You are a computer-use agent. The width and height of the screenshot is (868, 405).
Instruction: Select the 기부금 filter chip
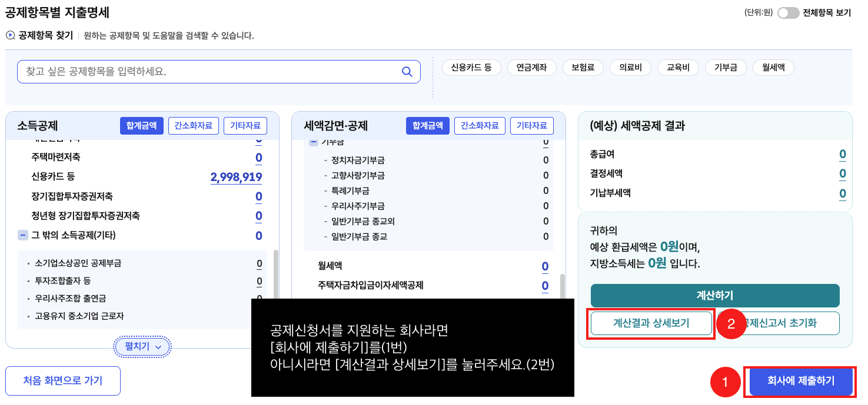726,68
